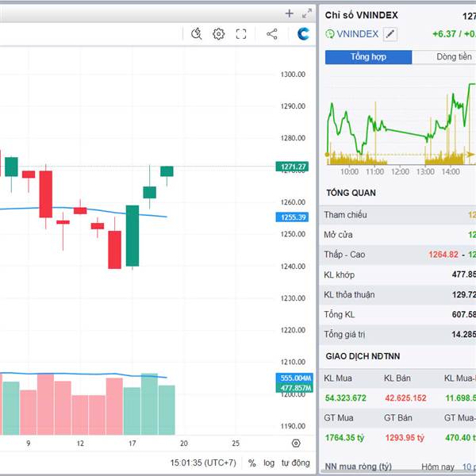
Task: Click the GIAO DỊCH NĐTNN heading
Action: 363,356
